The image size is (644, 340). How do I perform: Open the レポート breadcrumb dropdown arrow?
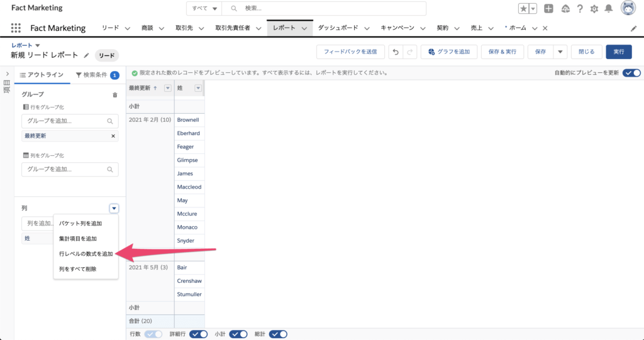click(x=38, y=46)
